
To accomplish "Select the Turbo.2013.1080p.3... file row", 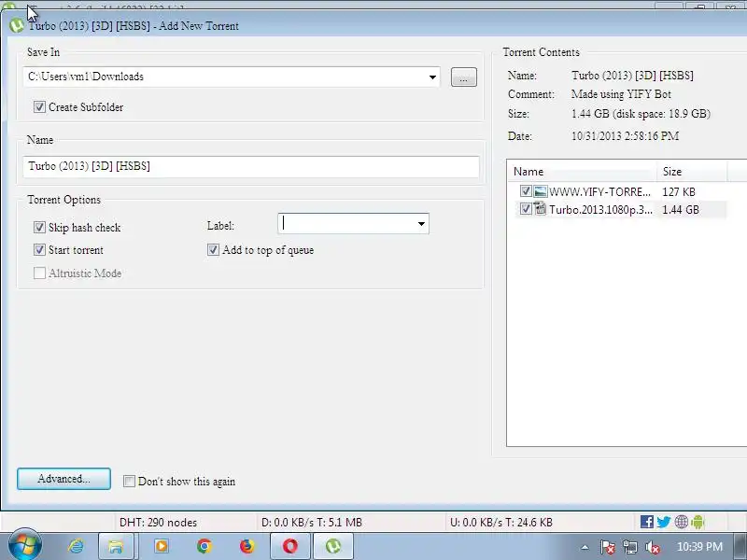I will pos(621,209).
